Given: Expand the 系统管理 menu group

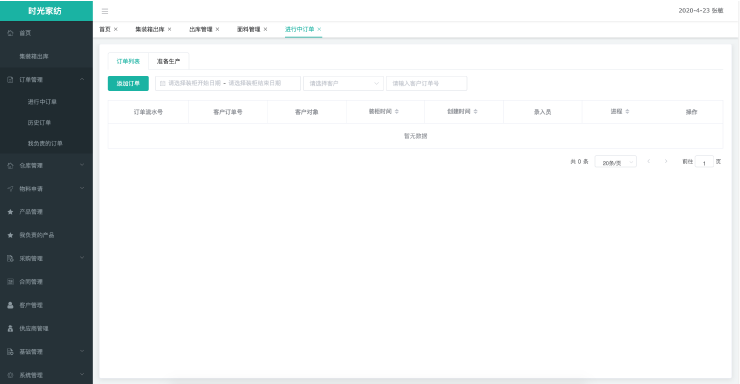Looking at the screenshot, I should click(82, 375).
